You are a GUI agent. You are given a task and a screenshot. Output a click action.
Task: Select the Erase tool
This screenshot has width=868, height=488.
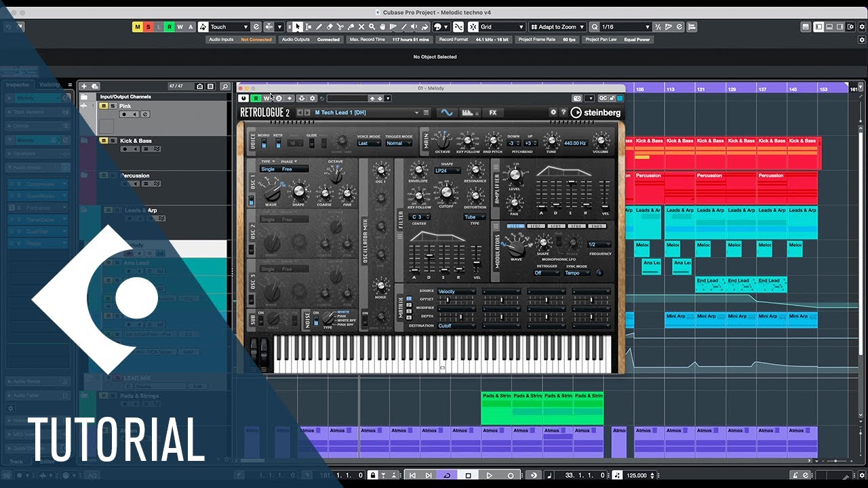pyautogui.click(x=330, y=27)
